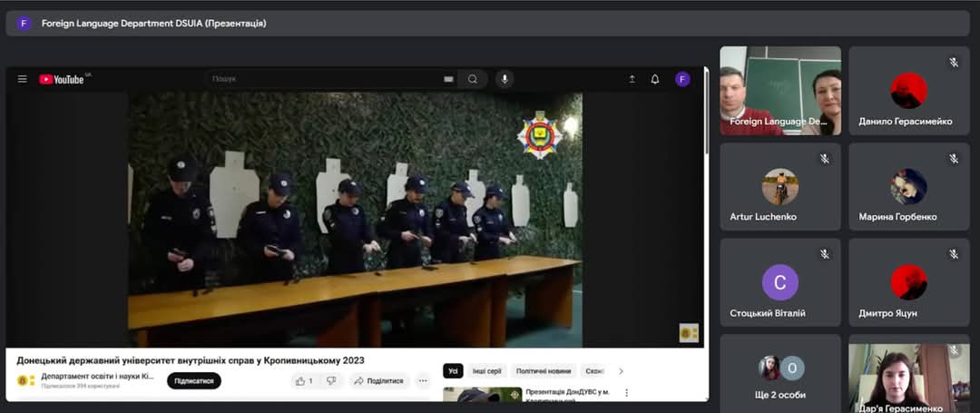This screenshot has width=980, height=413.
Task: Open the Презентація ДонДУВС video title
Action: pos(567,395)
